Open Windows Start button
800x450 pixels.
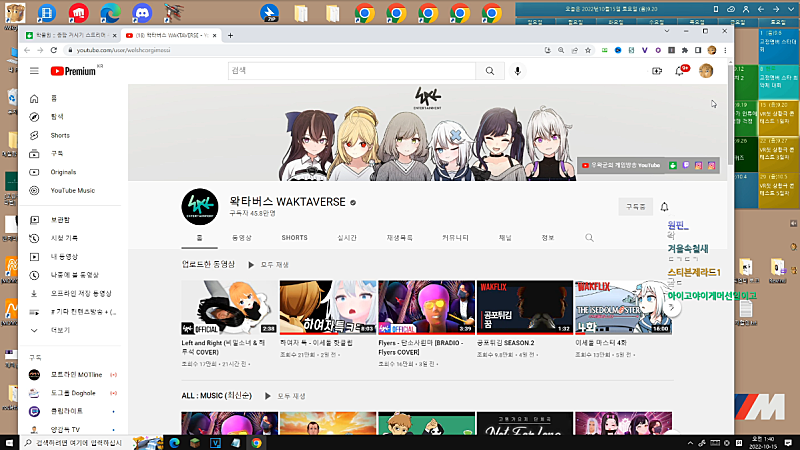point(9,443)
